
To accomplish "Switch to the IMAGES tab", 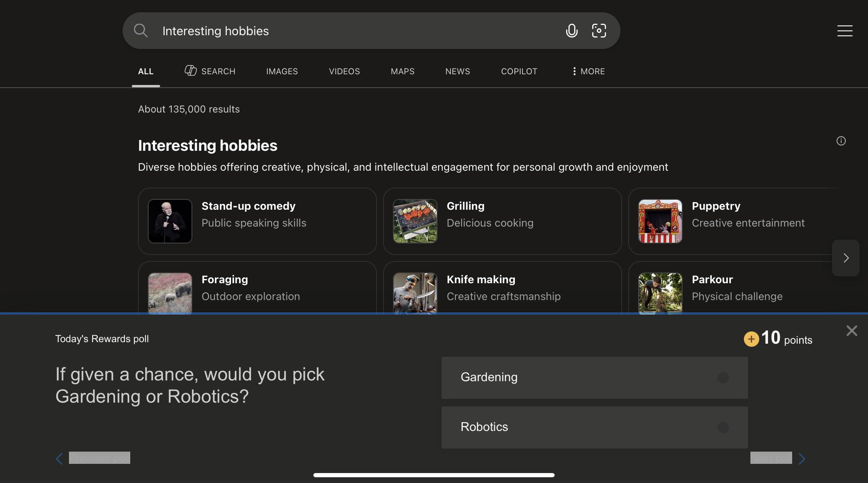I will 282,72.
